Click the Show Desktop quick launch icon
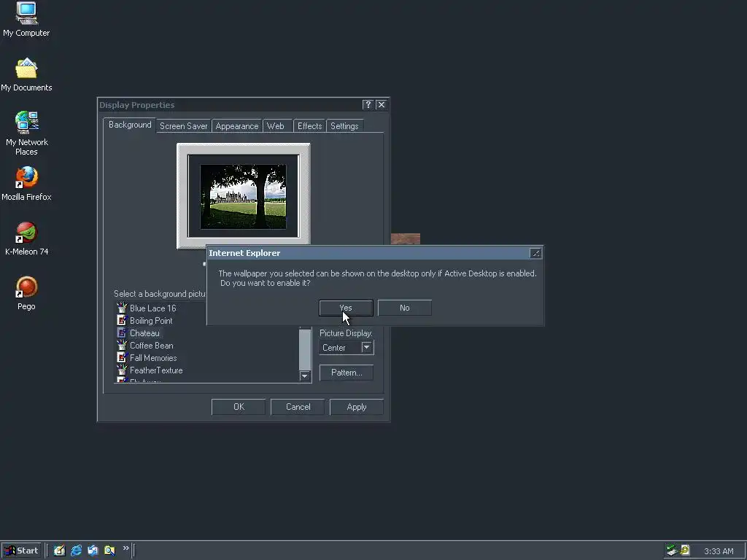 coord(59,551)
